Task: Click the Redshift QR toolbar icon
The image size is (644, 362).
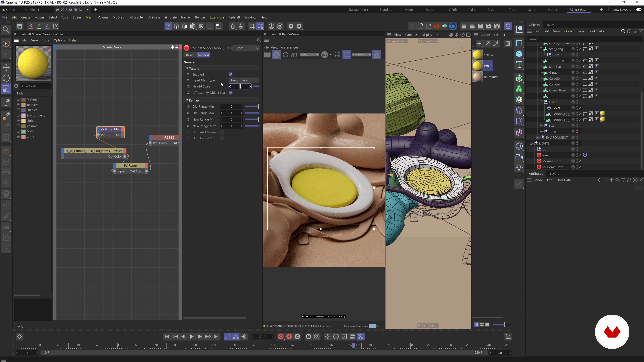Action: tap(453, 26)
